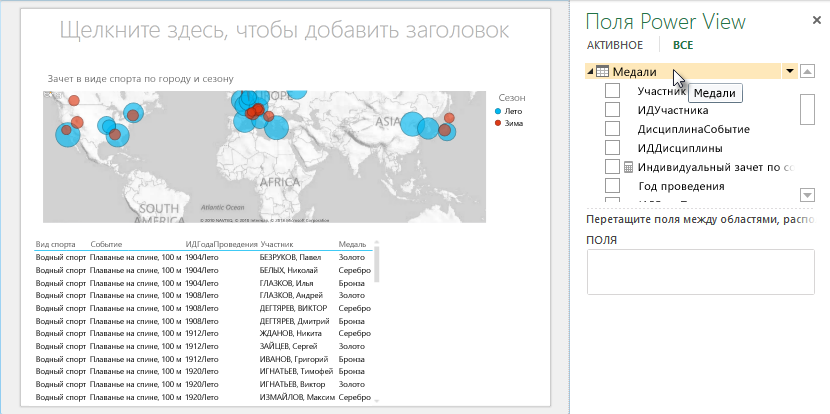Click the table vertical scrollbar thumb
The height and width of the screenshot is (414, 830).
pos(377,265)
